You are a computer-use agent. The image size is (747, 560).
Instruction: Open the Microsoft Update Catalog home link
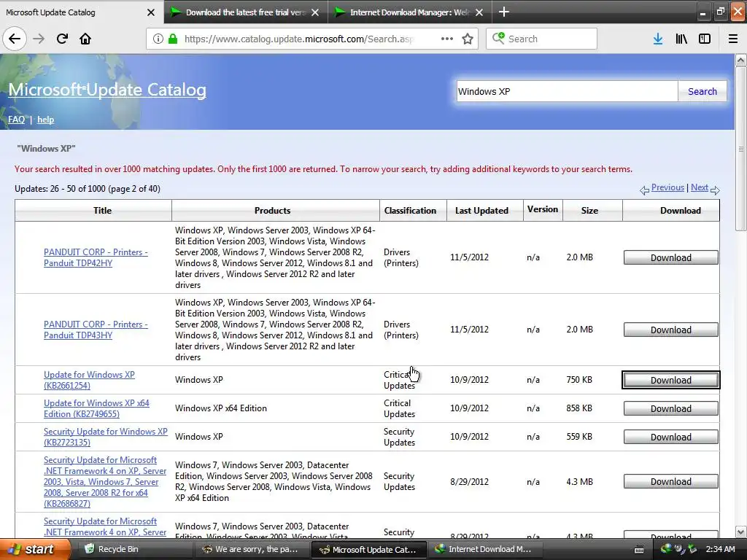coord(107,90)
